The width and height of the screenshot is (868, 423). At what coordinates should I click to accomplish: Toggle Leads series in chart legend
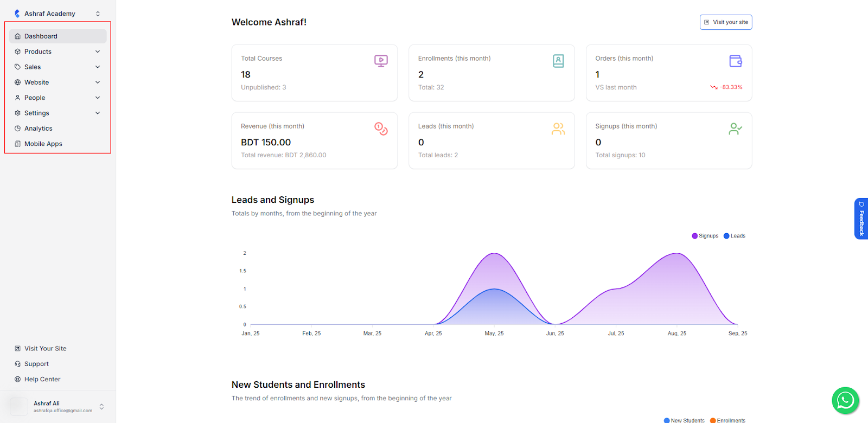pos(735,236)
